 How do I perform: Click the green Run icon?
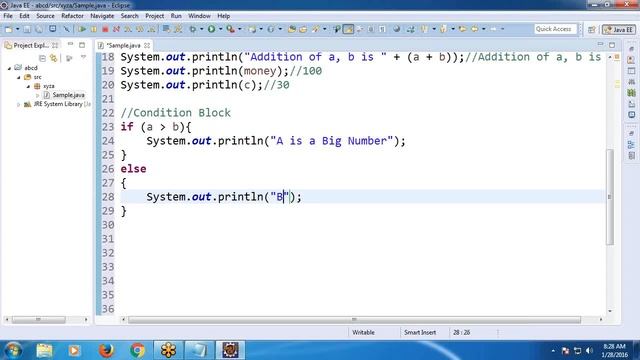[x=211, y=29]
